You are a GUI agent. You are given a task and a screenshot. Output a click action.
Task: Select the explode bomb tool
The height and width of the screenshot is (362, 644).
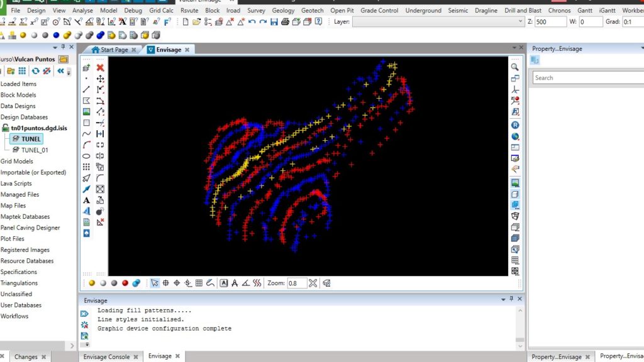[x=100, y=211]
